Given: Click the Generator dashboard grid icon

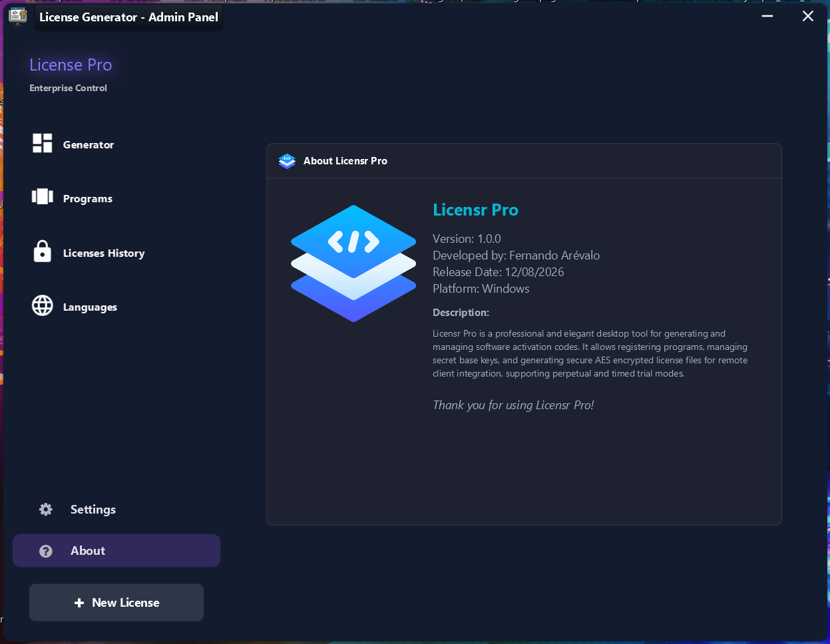Looking at the screenshot, I should tap(43, 143).
